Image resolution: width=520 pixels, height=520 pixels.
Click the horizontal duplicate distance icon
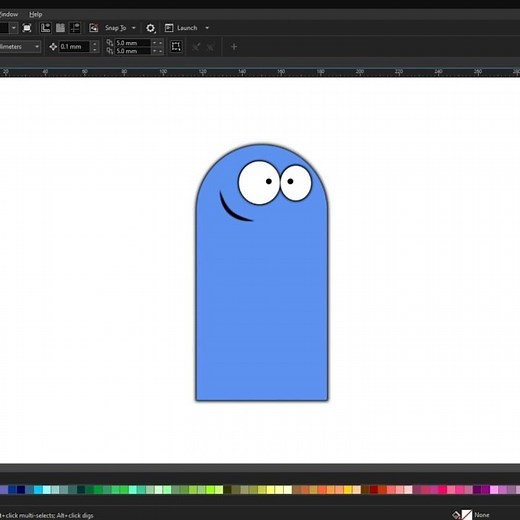[x=109, y=42]
